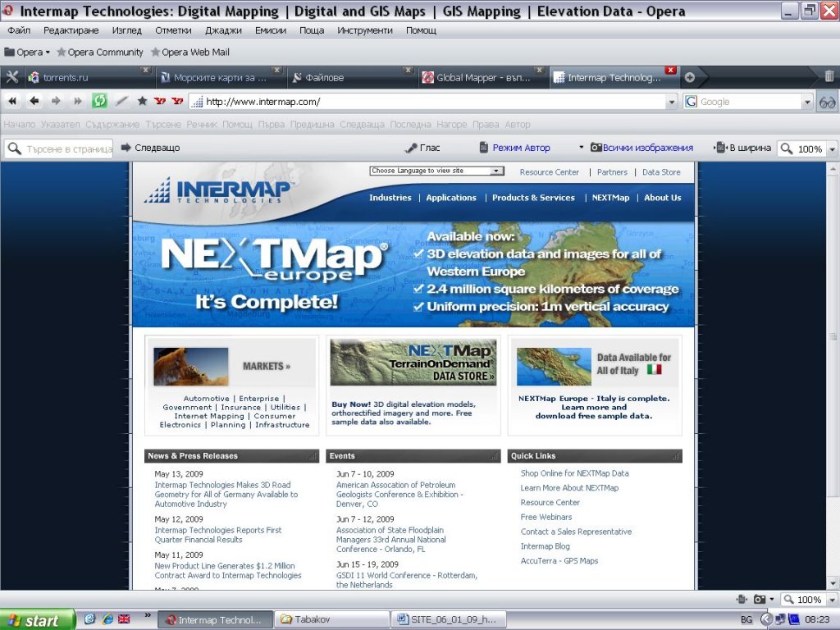Click the find-in-page magnifier icon
This screenshot has height=630, width=840.
(15, 148)
